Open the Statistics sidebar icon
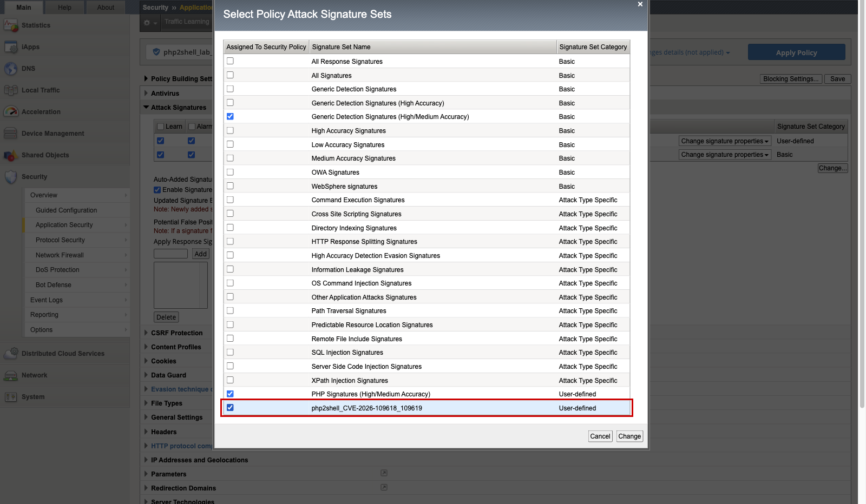The width and height of the screenshot is (866, 504). [x=11, y=25]
